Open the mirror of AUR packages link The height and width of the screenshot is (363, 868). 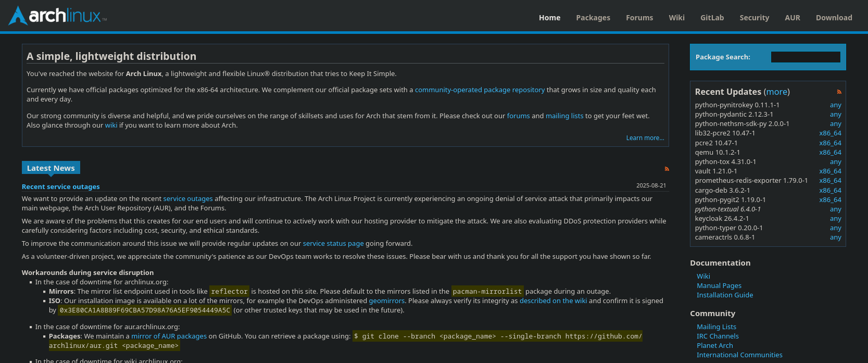(169, 336)
